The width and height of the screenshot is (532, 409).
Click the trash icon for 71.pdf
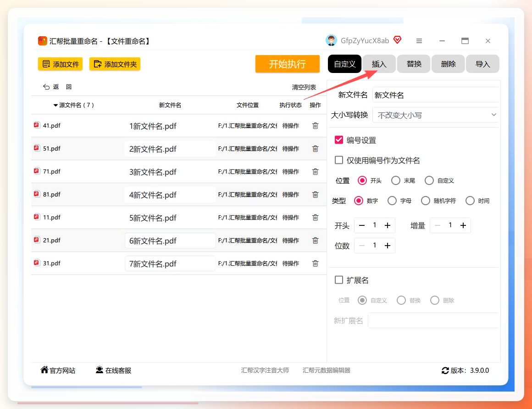tap(315, 172)
